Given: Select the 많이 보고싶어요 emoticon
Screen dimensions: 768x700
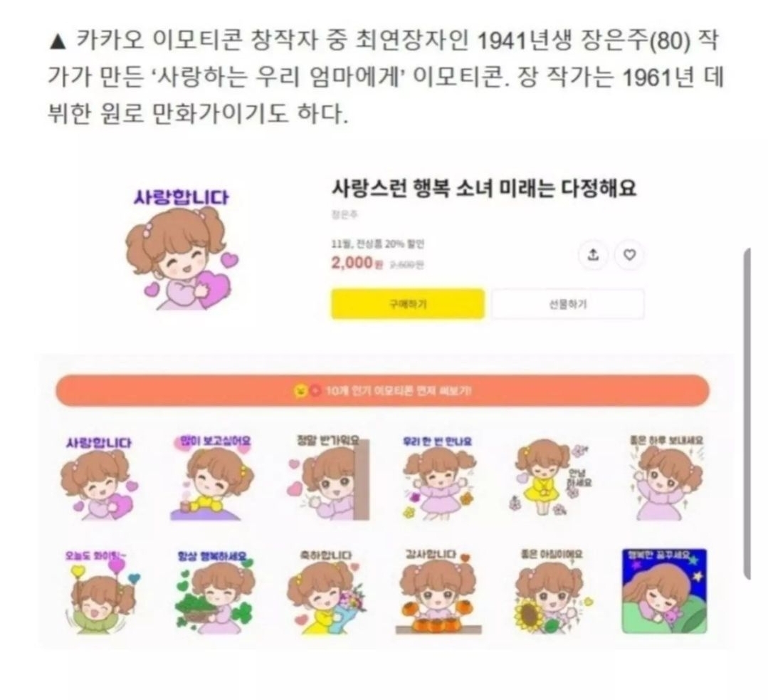Looking at the screenshot, I should [213, 477].
